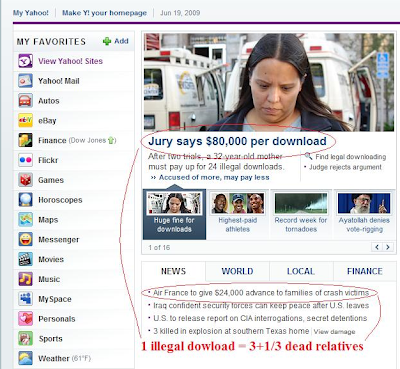
Task: Click the View Yahoo! Sites text link
Action: coord(70,61)
